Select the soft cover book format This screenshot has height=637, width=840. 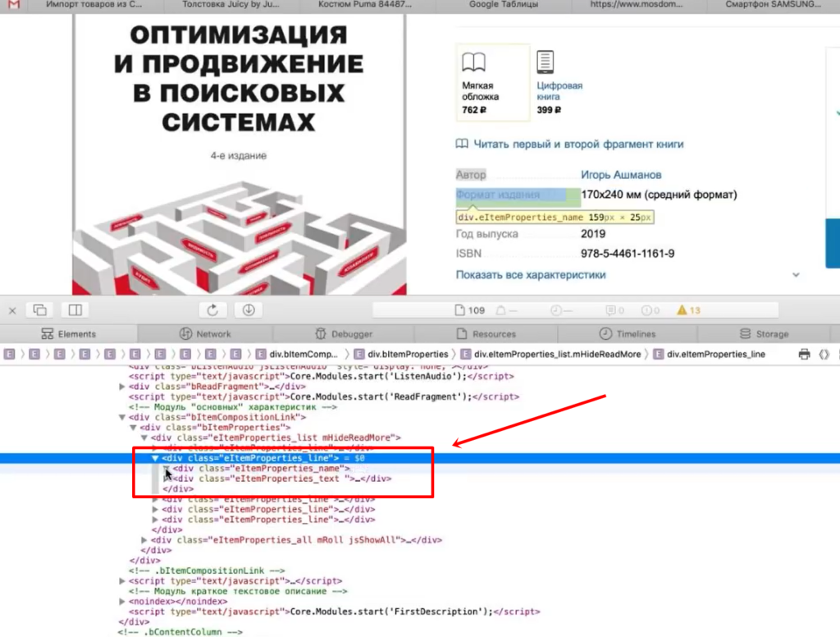pyautogui.click(x=492, y=83)
